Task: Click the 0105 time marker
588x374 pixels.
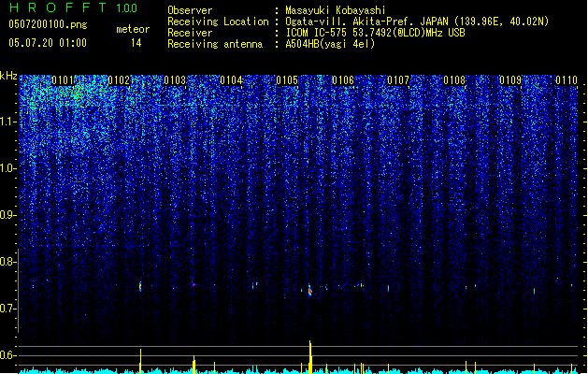Action: tap(287, 80)
